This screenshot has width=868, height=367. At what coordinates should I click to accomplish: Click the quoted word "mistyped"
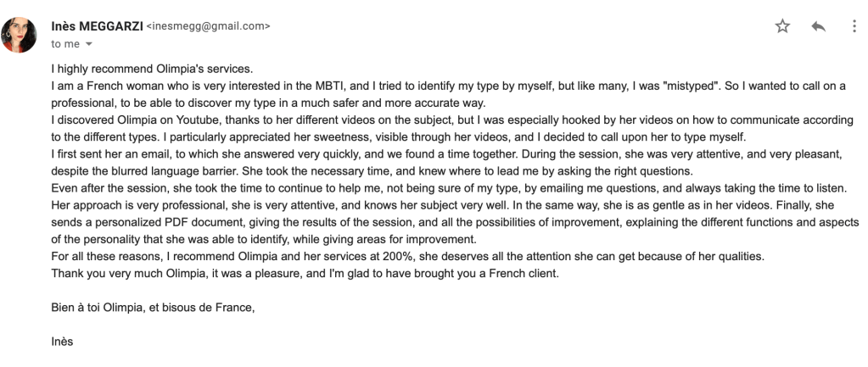686,86
